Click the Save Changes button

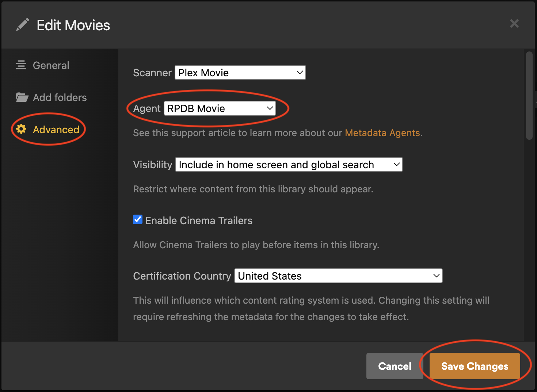[475, 366]
